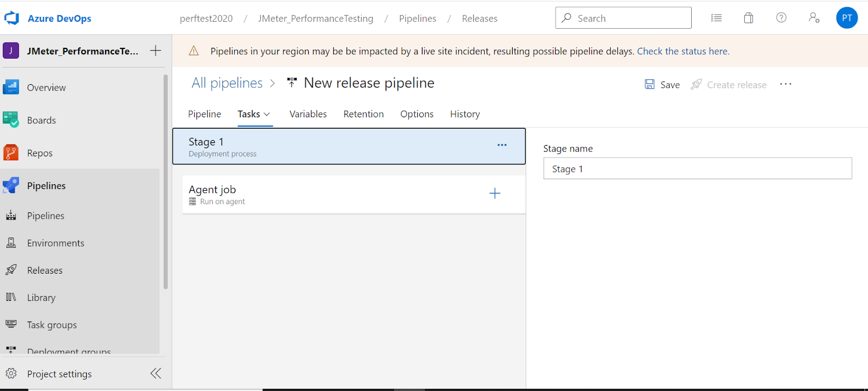This screenshot has height=391, width=868.
Task: Open the Retention tab
Action: (363, 114)
